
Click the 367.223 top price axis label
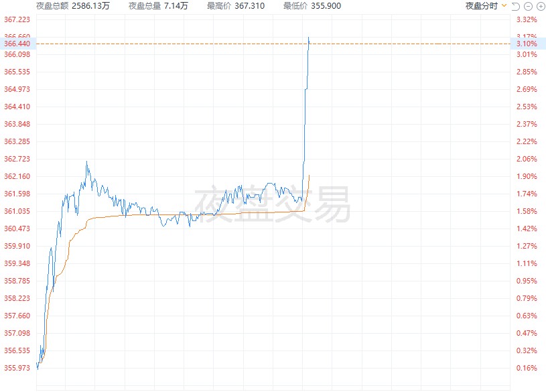click(x=17, y=19)
